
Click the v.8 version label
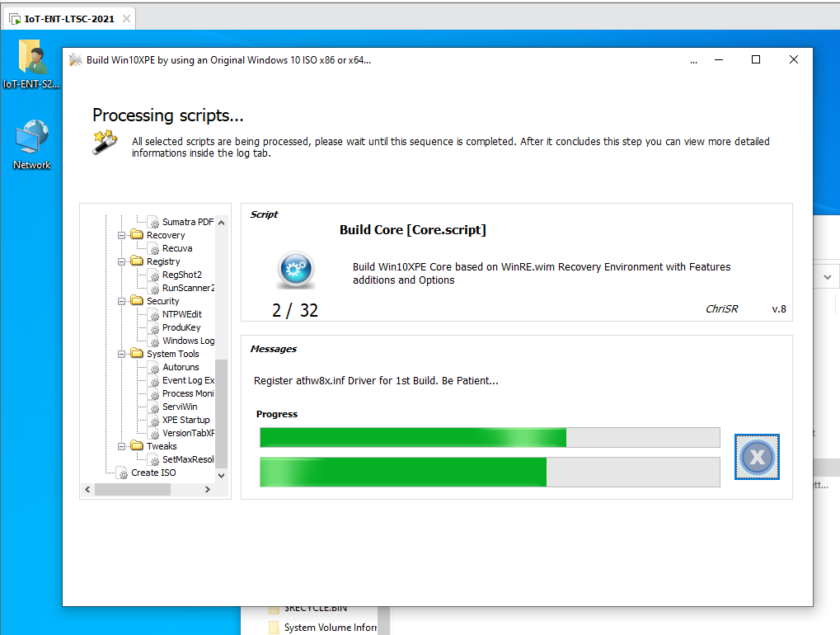(x=779, y=309)
